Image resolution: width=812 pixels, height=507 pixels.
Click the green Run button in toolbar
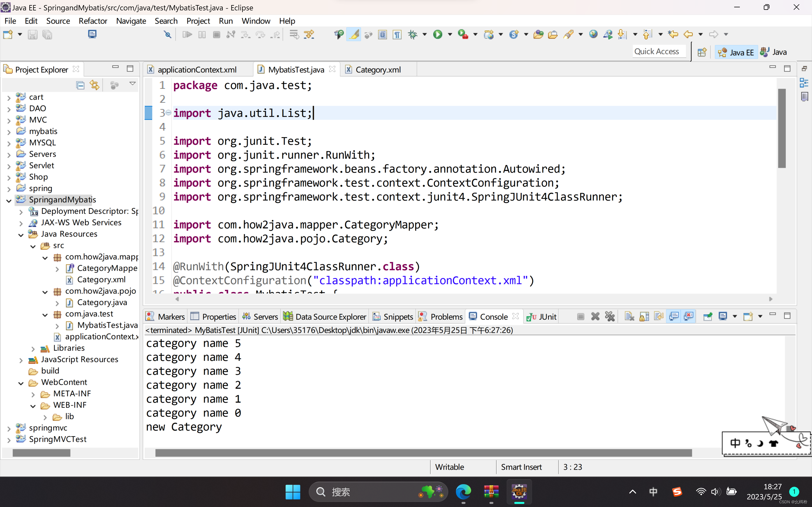438,35
